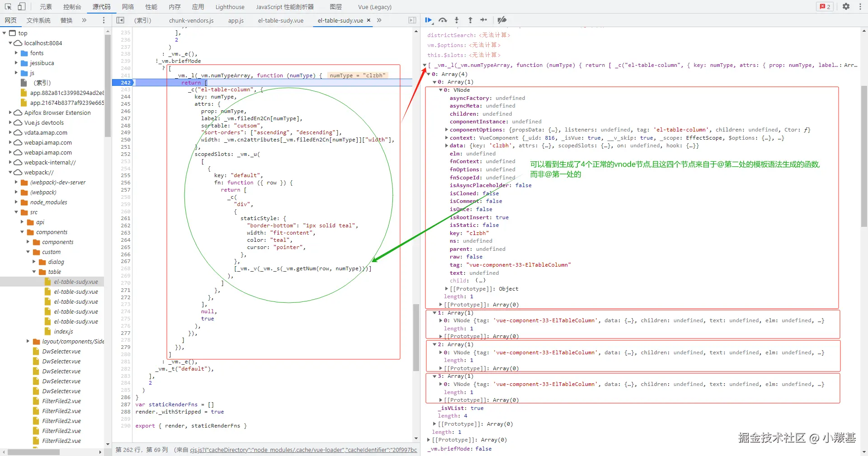Toggle deactivate breakpoints
Image resolution: width=868 pixels, height=456 pixels.
click(502, 20)
